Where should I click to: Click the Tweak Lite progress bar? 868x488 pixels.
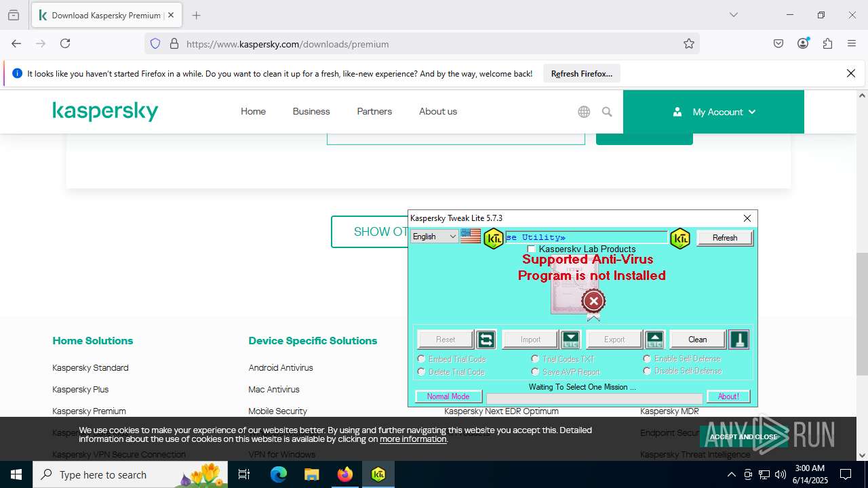595,399
